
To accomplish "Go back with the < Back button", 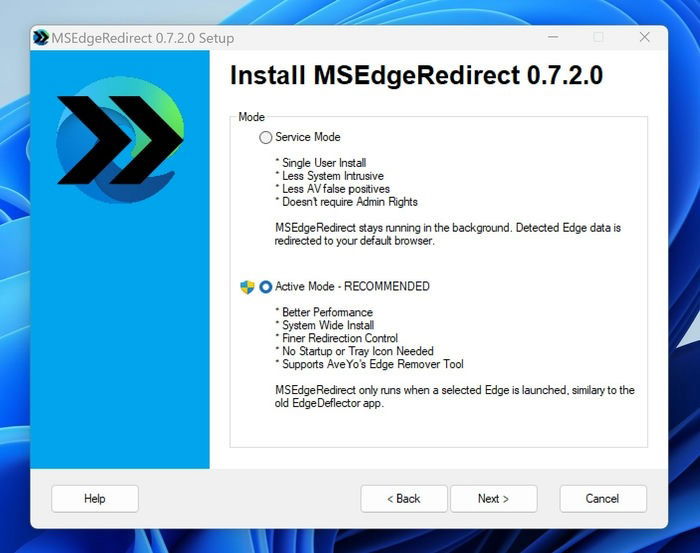I will pos(404,499).
